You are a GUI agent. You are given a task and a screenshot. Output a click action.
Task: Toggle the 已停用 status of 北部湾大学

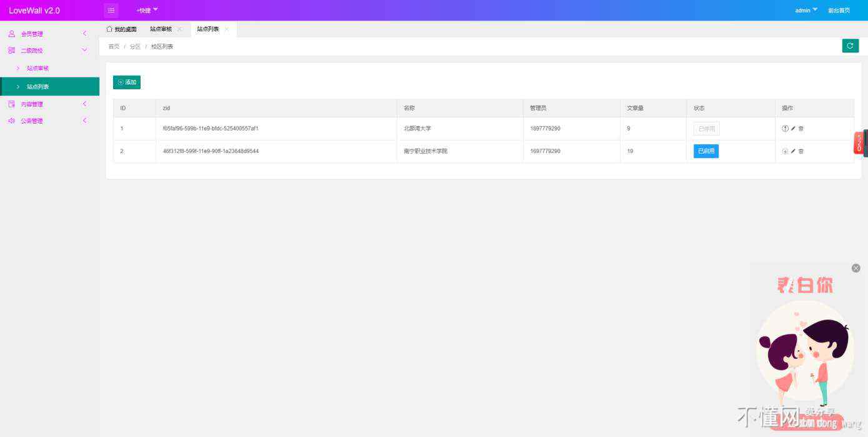pos(706,129)
